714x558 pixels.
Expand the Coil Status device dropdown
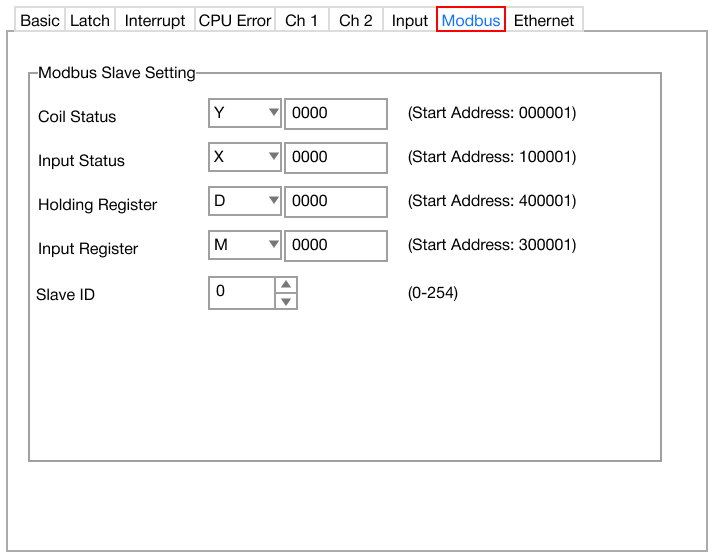tap(245, 114)
